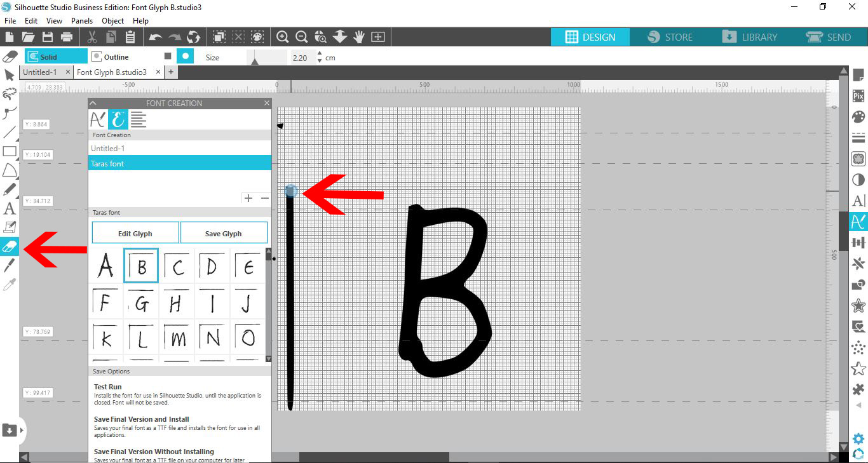The height and width of the screenshot is (463, 868).
Task: Open the Help menu
Action: [x=140, y=20]
